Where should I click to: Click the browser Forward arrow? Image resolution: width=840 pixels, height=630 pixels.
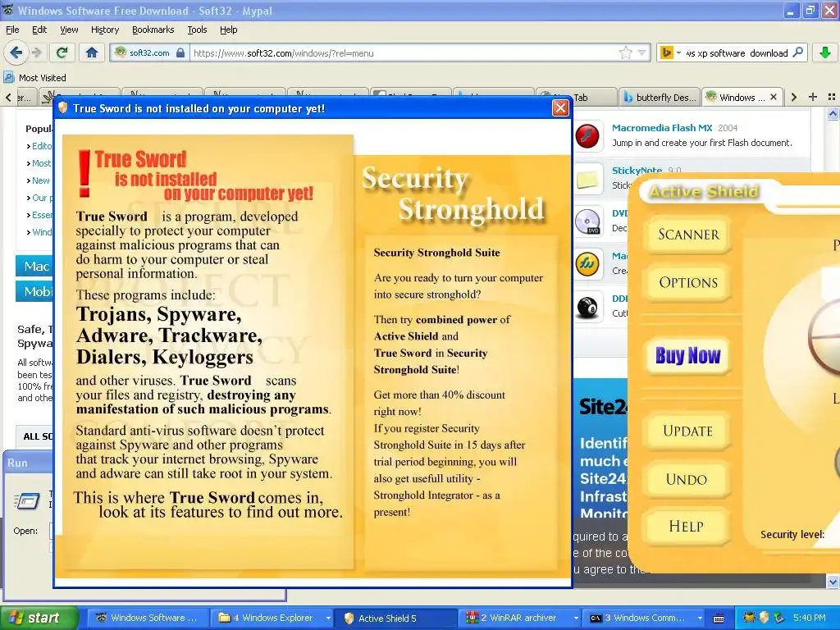tap(36, 52)
